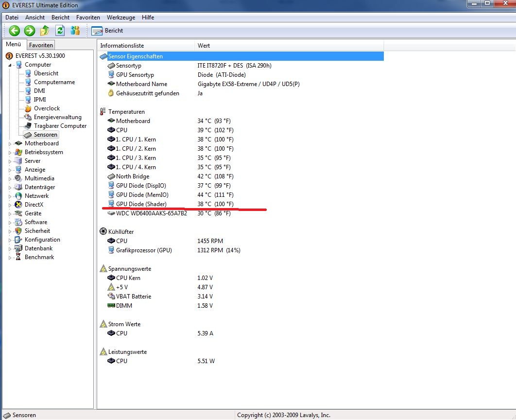516x420 pixels.
Task: Click the CPU Kern 1.02 V value
Action: coord(205,278)
